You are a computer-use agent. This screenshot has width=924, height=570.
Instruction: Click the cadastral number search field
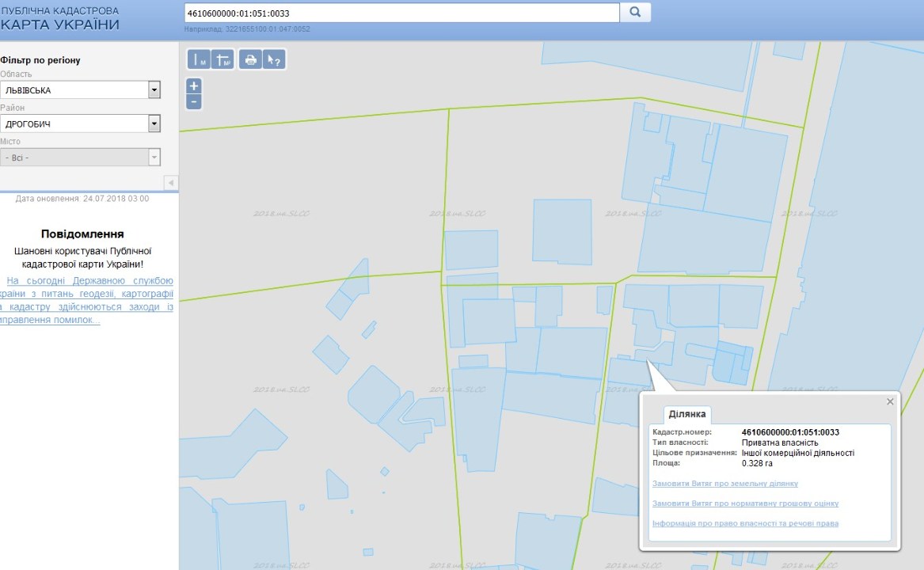401,13
